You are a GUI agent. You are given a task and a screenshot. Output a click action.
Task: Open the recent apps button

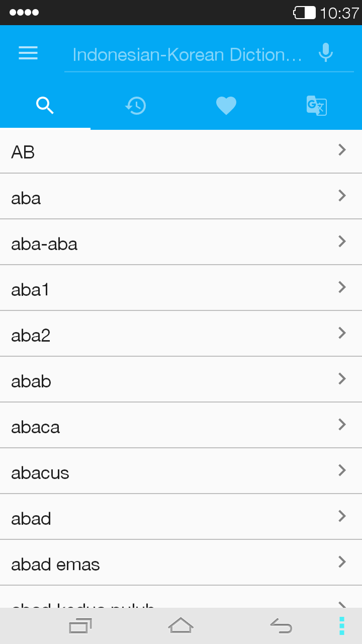pos(80,626)
